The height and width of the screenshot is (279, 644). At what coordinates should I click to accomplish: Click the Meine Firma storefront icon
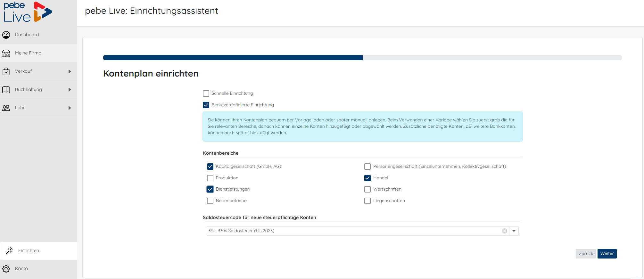(x=6, y=53)
